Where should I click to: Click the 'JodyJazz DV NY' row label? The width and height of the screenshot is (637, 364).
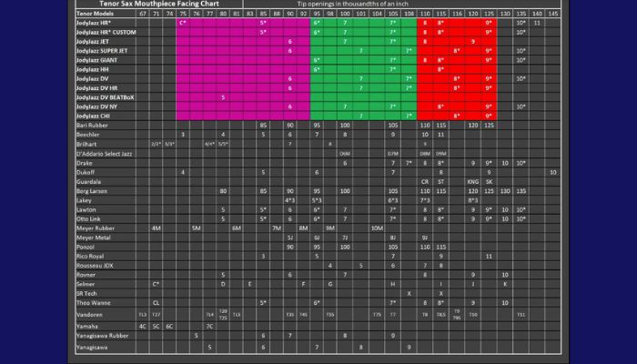[x=96, y=106]
